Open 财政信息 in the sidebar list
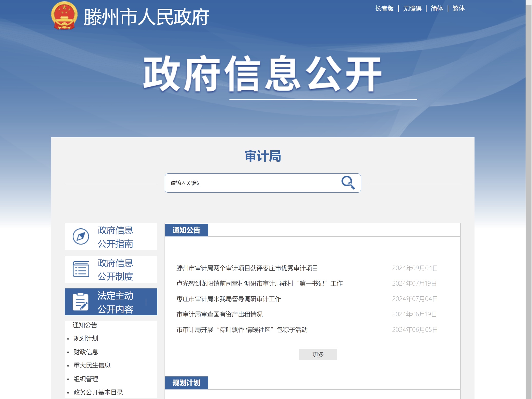The image size is (532, 399). coord(86,352)
